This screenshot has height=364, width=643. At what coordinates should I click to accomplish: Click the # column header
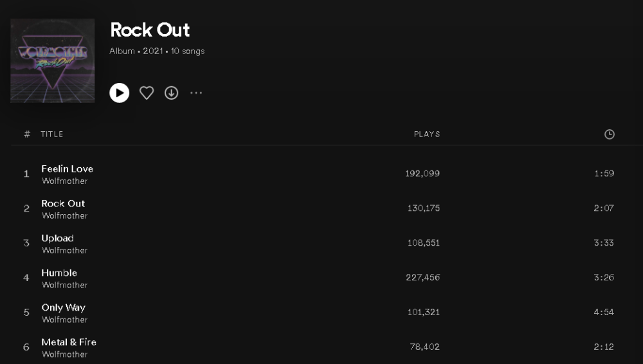pos(27,134)
